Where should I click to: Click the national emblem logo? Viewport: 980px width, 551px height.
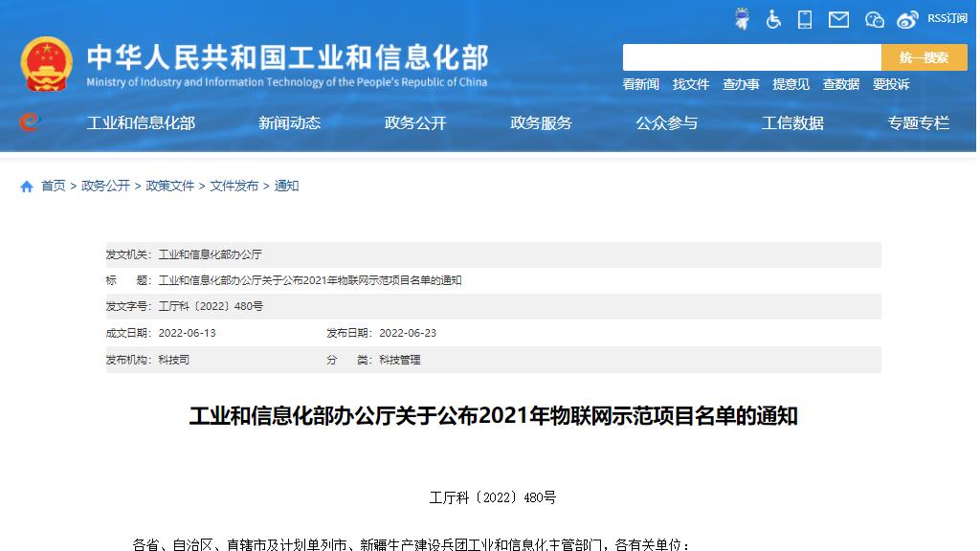pyautogui.click(x=46, y=64)
